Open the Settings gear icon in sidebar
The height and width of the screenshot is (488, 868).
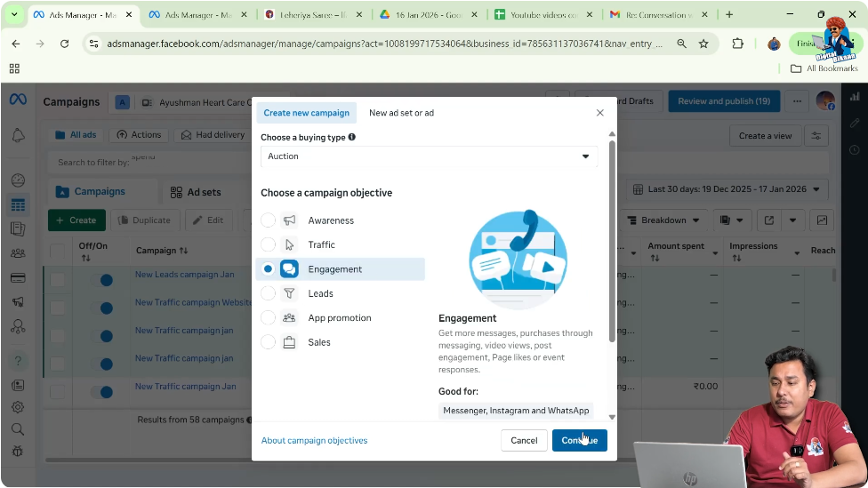(x=18, y=407)
